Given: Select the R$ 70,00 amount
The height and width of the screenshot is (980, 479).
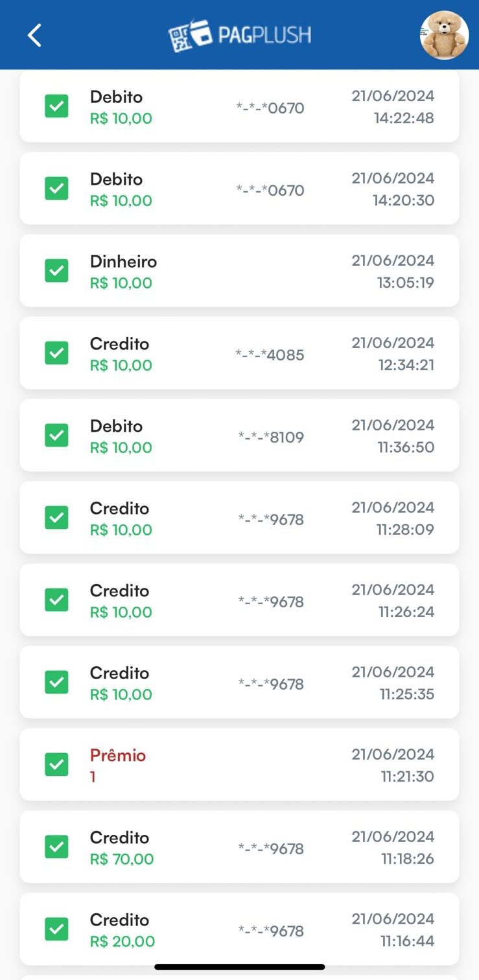Looking at the screenshot, I should click(x=122, y=859).
